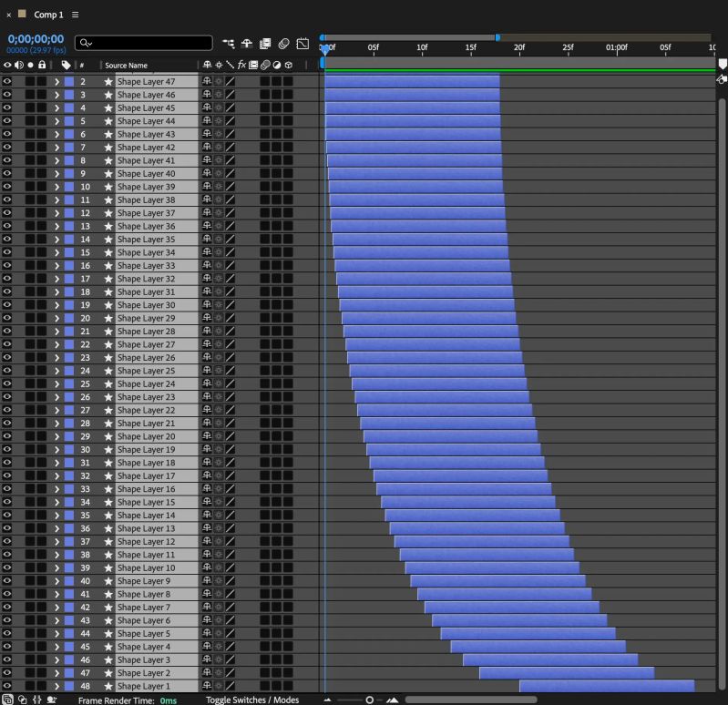Expand Shape Layer 28 properties
728x705 pixels.
(56, 332)
